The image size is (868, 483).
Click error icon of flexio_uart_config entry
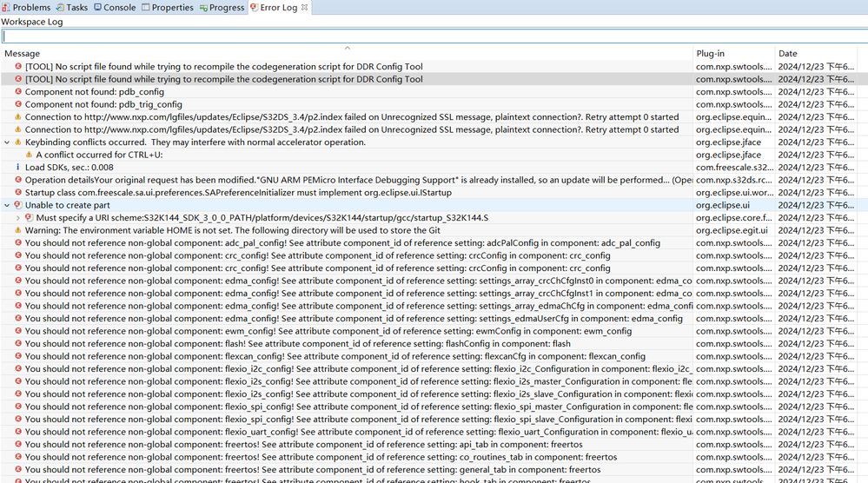[x=17, y=432]
